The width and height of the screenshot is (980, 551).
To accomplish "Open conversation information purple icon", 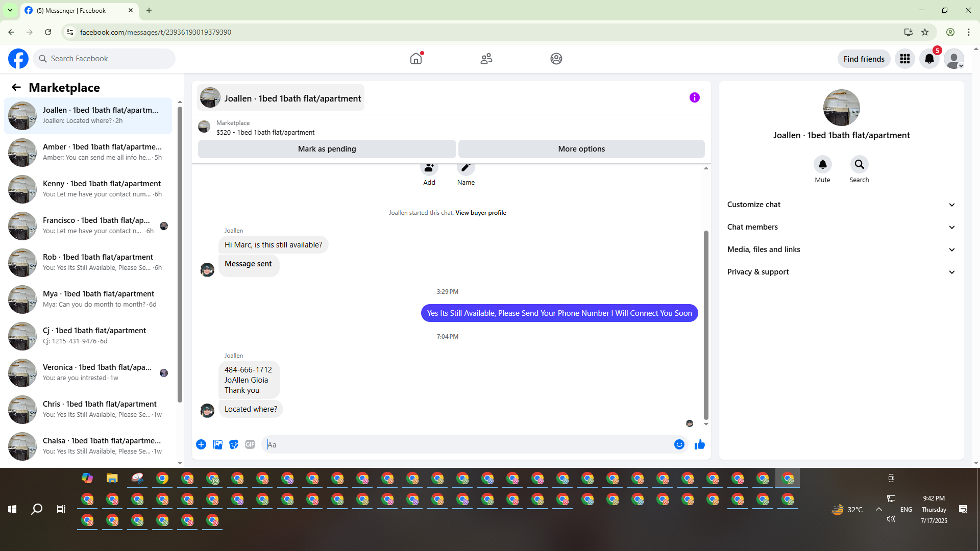I will tap(695, 97).
